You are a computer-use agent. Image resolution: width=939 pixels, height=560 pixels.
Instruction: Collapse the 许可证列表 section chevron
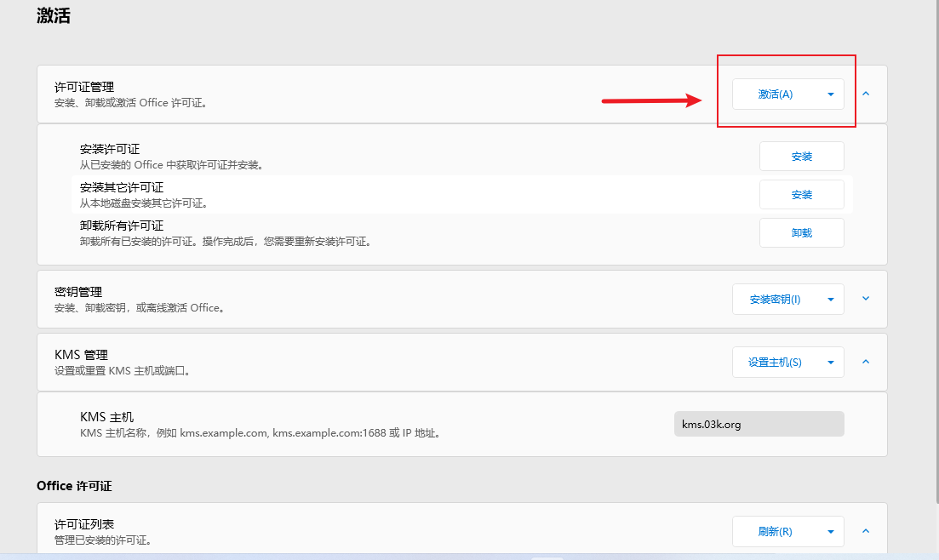pyautogui.click(x=866, y=531)
